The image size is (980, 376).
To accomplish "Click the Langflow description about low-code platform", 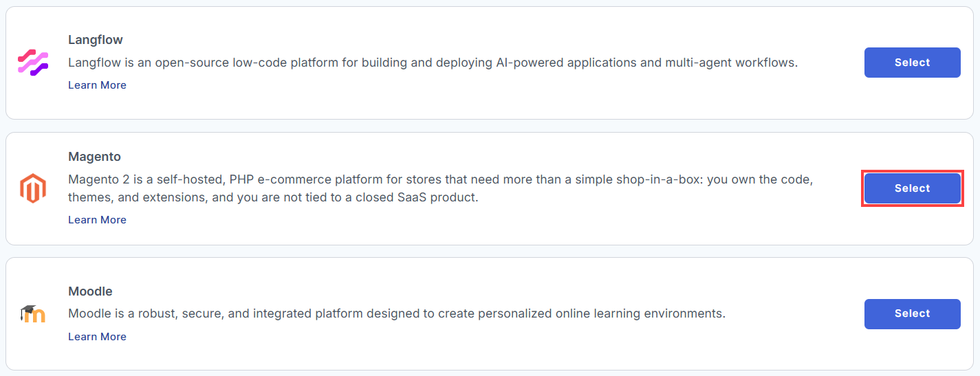I will point(433,63).
